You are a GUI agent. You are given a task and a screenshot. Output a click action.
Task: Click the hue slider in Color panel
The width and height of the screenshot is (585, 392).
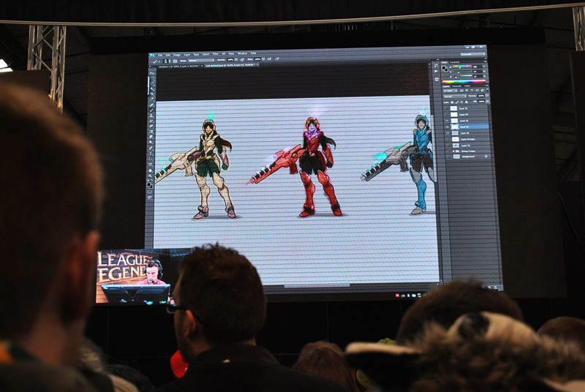[462, 66]
